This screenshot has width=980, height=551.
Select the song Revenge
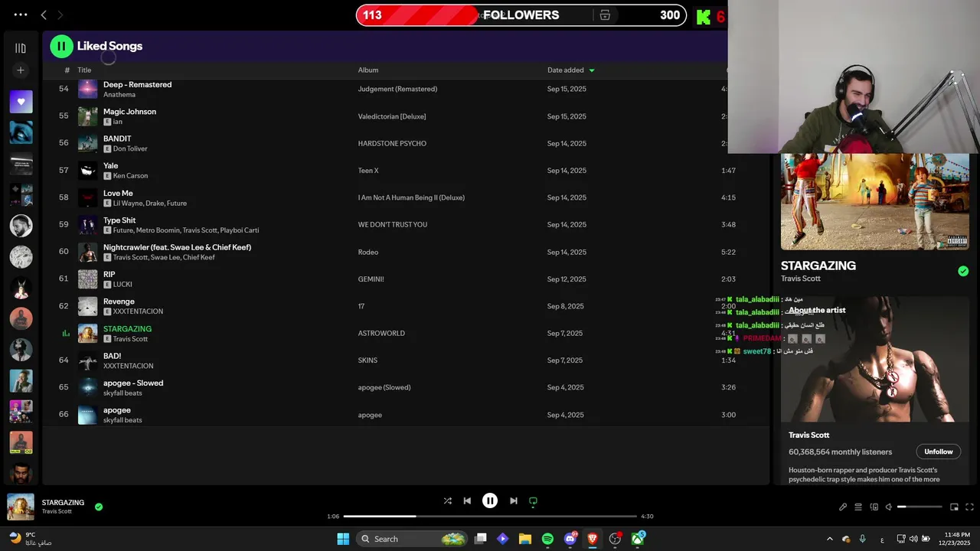coord(119,302)
